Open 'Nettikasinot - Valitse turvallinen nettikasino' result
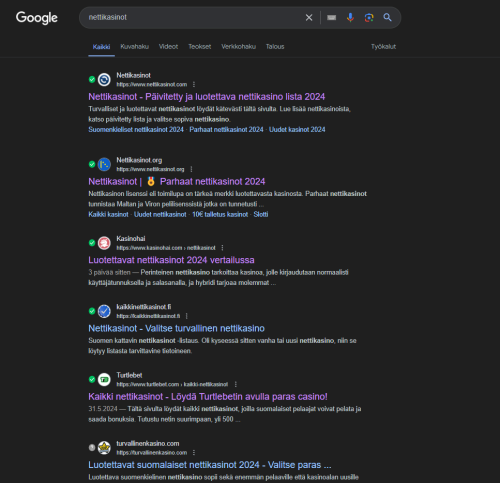 pos(176,328)
